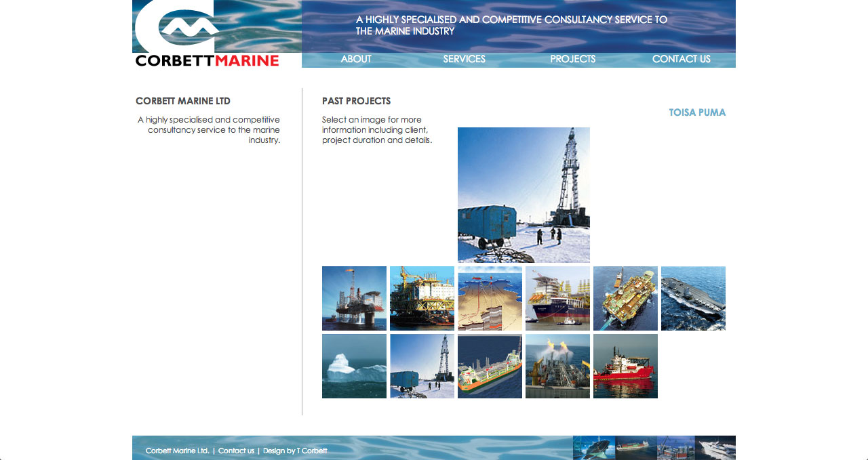Select the FPSO vessel thumbnail with gas modules
This screenshot has width=868, height=460.
[557, 298]
